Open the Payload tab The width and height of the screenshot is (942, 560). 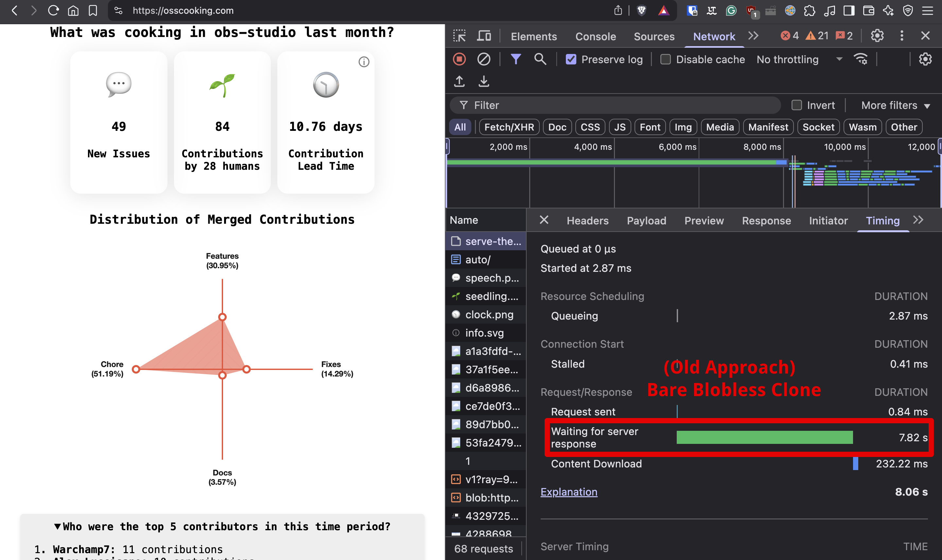click(646, 220)
